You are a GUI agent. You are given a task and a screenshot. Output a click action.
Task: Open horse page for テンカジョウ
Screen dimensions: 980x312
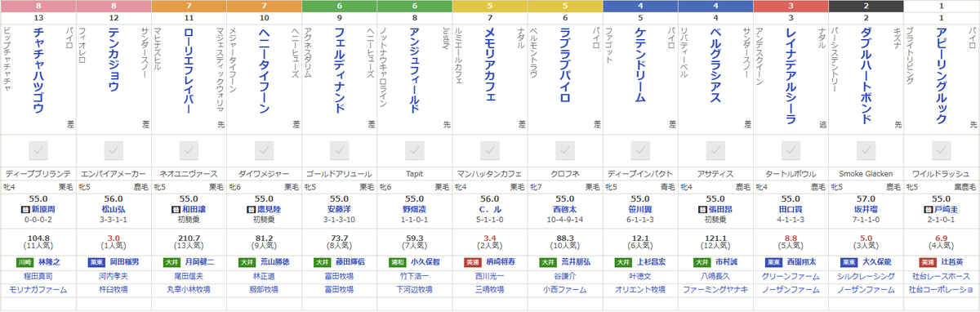click(x=113, y=60)
